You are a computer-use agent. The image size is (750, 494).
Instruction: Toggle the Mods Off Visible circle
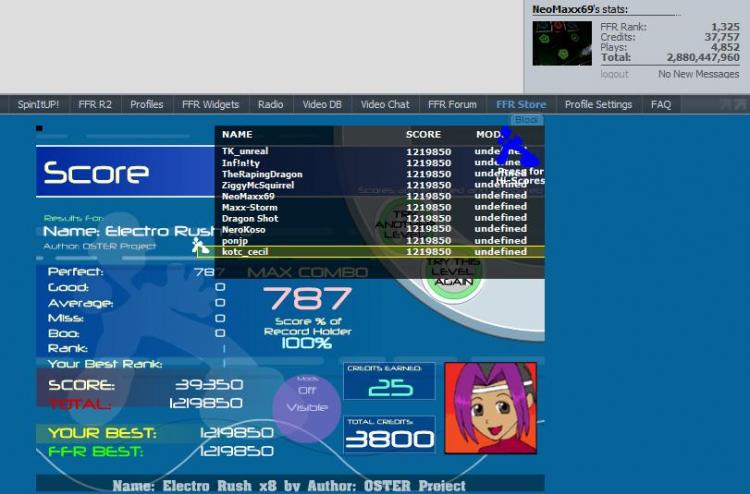pyautogui.click(x=307, y=407)
